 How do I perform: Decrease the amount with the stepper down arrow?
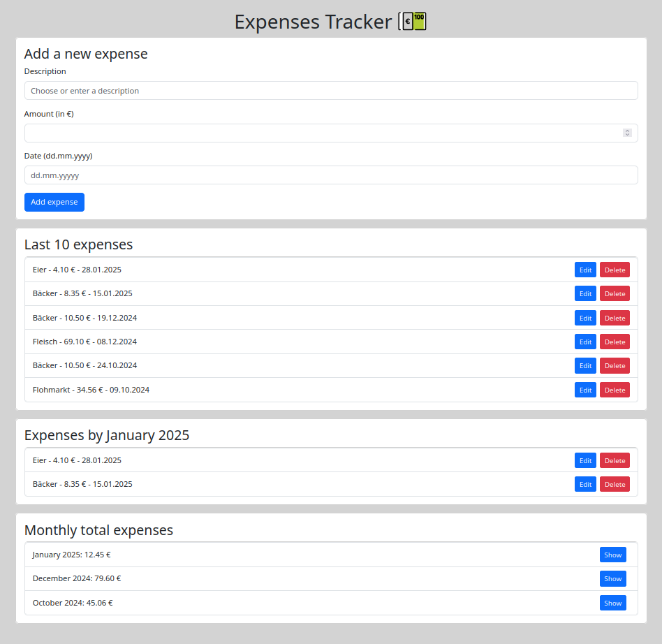click(x=628, y=136)
